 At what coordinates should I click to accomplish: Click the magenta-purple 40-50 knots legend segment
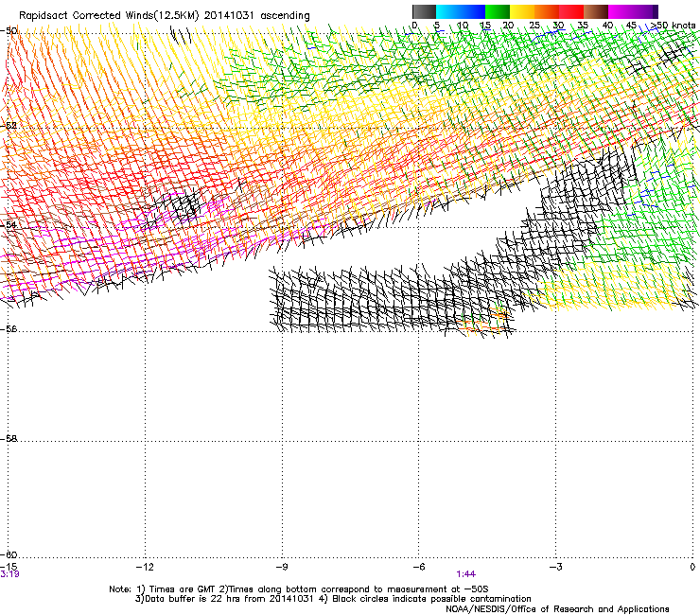[633, 11]
